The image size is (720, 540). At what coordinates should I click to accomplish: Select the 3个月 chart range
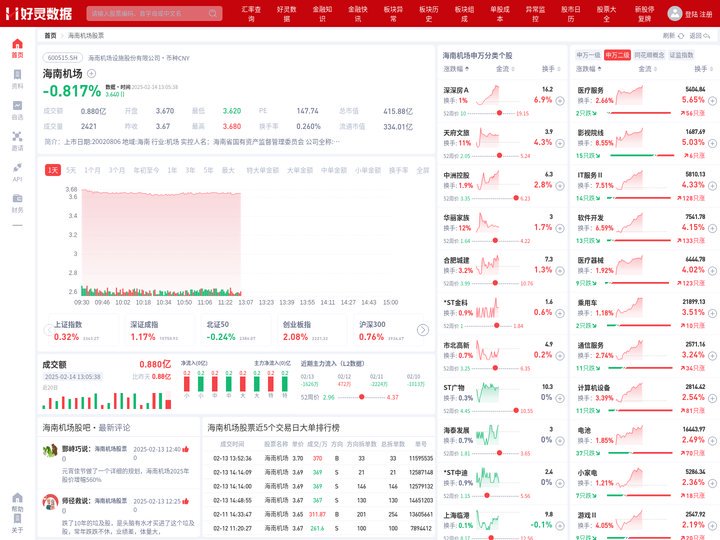point(117,170)
